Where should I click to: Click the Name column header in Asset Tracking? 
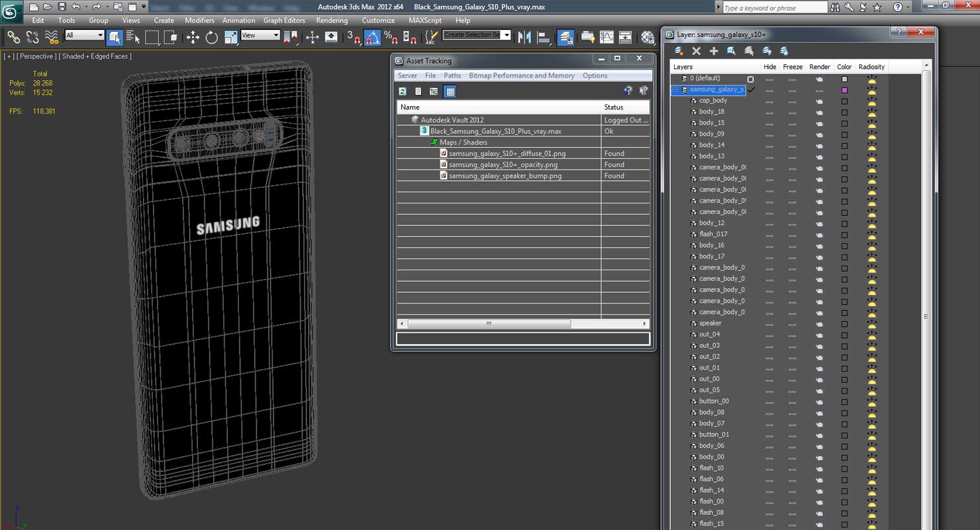[x=499, y=107]
